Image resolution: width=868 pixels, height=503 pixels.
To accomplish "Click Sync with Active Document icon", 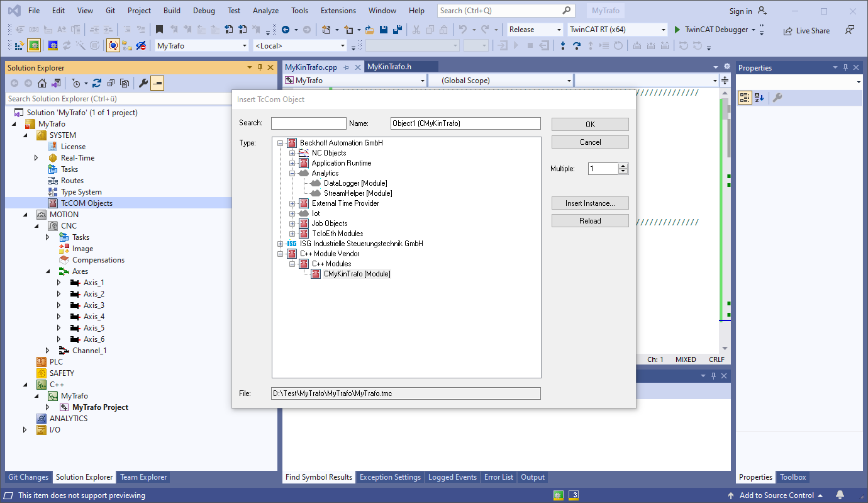I will [x=96, y=83].
